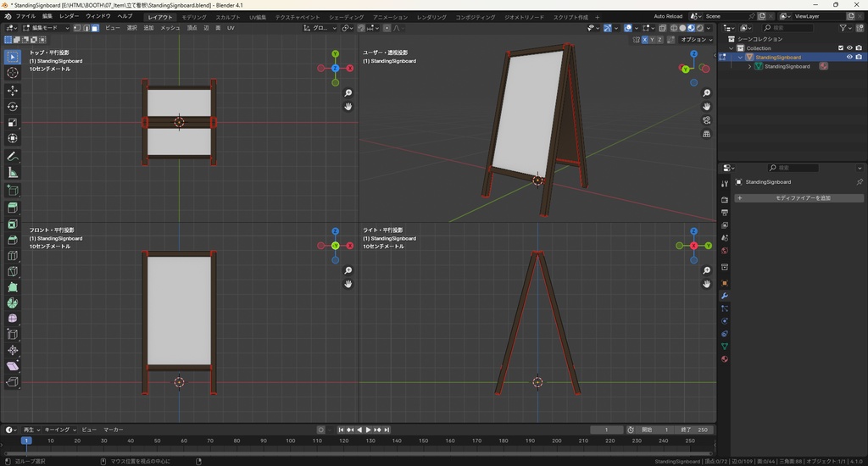This screenshot has width=868, height=466.
Task: Activate the 3D Cursor tool
Action: (x=13, y=73)
